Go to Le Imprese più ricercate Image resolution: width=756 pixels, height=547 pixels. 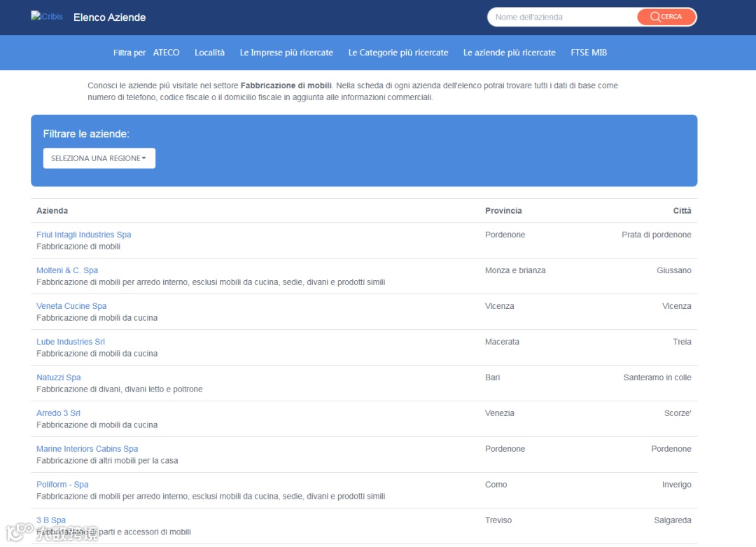tap(286, 53)
